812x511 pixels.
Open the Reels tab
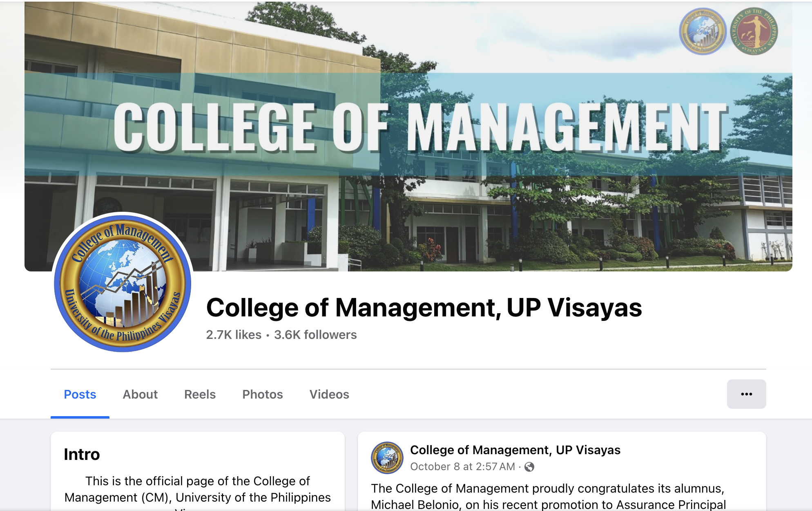(200, 394)
